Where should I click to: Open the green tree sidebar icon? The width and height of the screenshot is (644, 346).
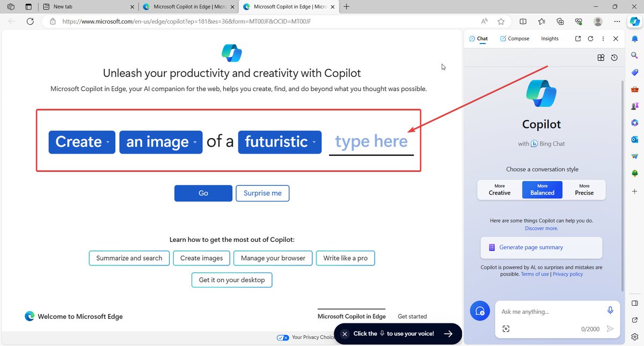tap(634, 173)
